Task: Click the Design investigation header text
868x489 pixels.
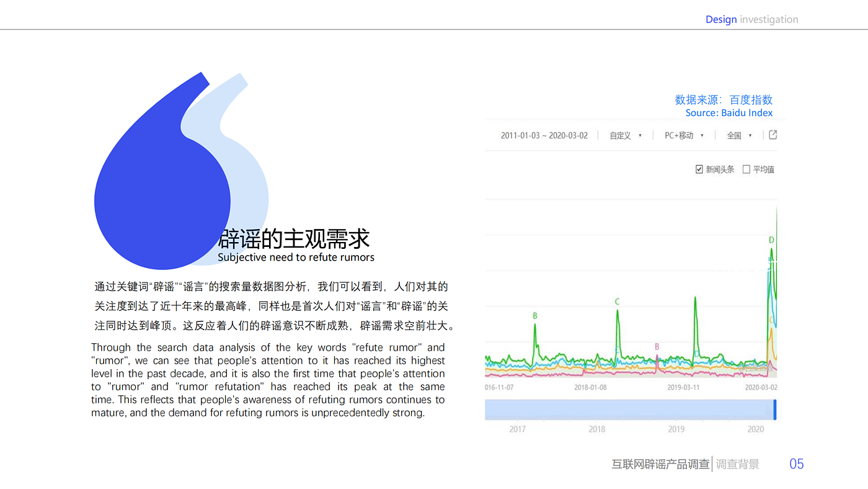Action: coord(751,19)
